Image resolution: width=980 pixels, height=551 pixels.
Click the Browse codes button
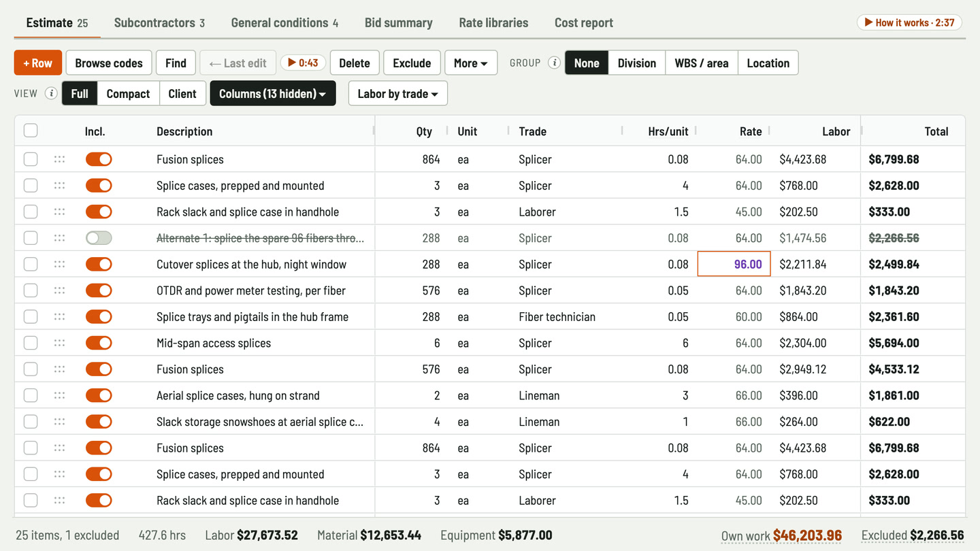[109, 63]
